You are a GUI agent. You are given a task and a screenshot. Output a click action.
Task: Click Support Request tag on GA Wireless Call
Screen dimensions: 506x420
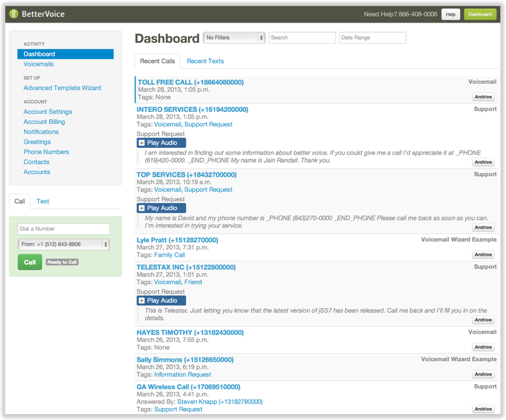pos(178,409)
